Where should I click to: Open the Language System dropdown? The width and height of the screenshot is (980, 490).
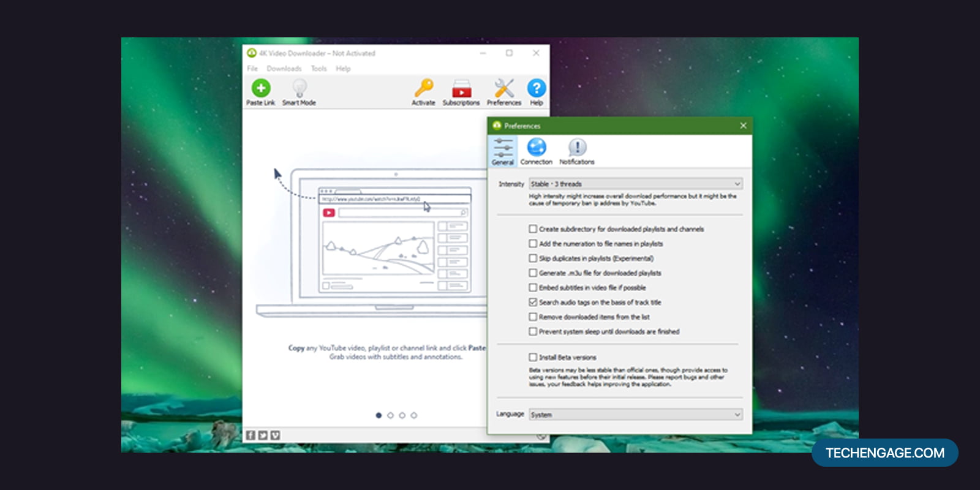pyautogui.click(x=636, y=415)
